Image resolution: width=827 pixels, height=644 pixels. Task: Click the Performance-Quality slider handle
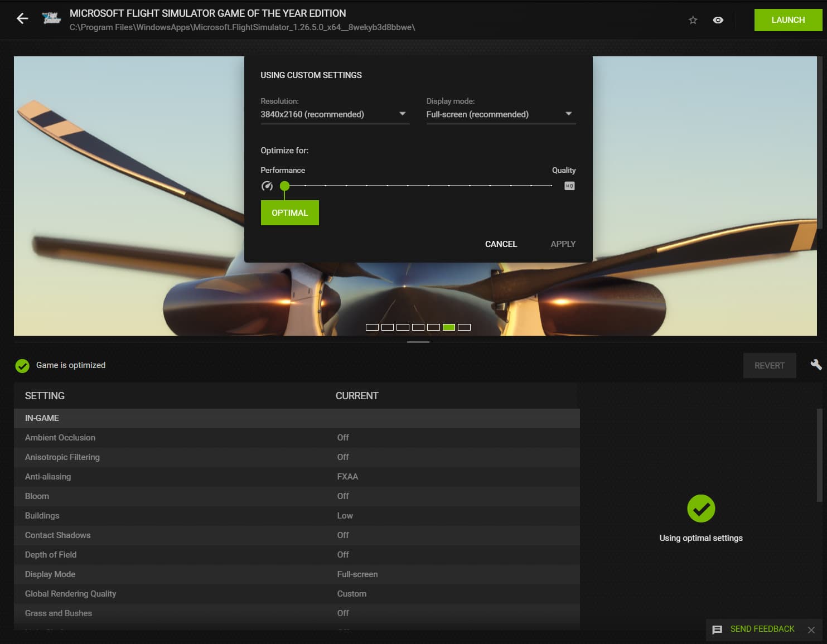[x=284, y=186]
